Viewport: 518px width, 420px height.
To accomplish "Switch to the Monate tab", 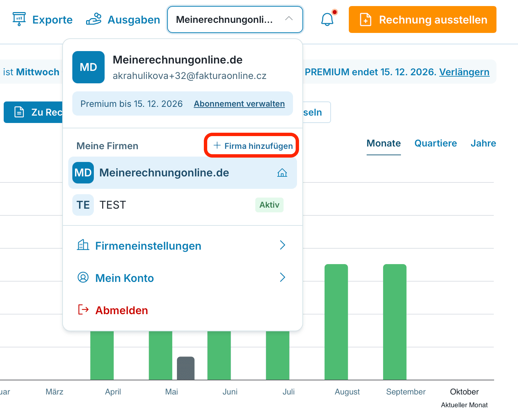I will [x=384, y=143].
